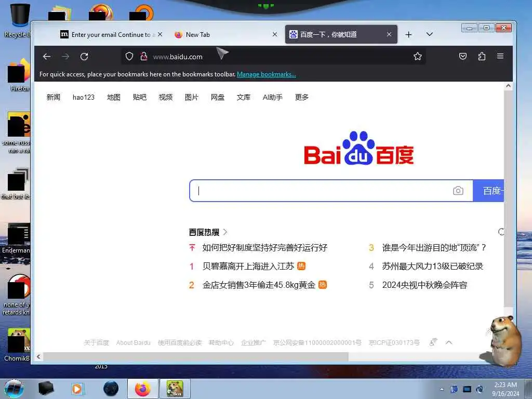Open the media player taskbar icon
This screenshot has height=399, width=532.
pos(77,389)
